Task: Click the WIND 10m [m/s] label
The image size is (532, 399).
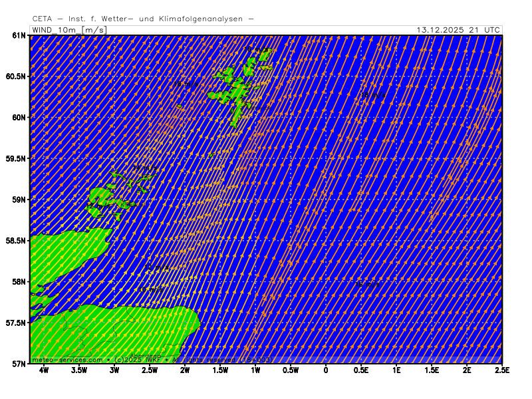Action: pyautogui.click(x=68, y=30)
